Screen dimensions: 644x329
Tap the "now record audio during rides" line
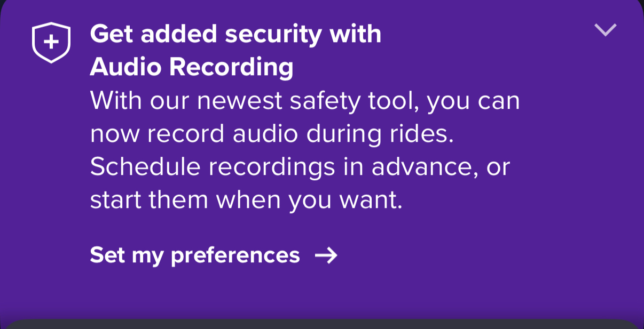(x=272, y=134)
